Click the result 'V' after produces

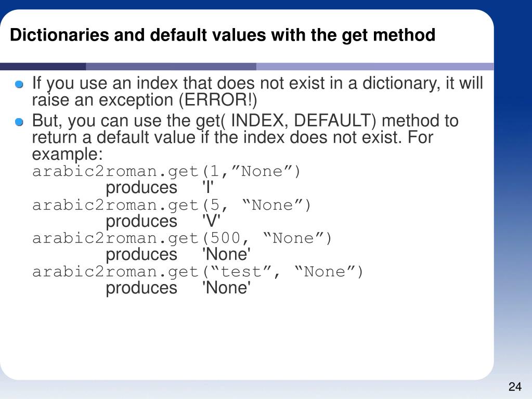(x=211, y=221)
